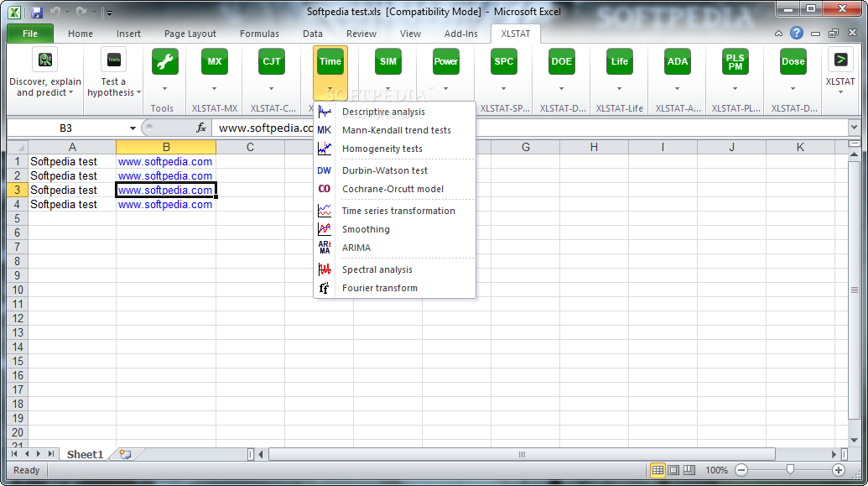Switch to Normal view in status bar

pos(657,470)
